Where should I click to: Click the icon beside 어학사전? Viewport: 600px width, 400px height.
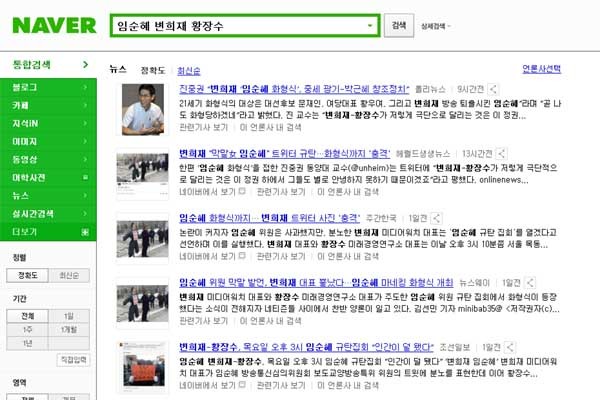pyautogui.click(x=85, y=178)
